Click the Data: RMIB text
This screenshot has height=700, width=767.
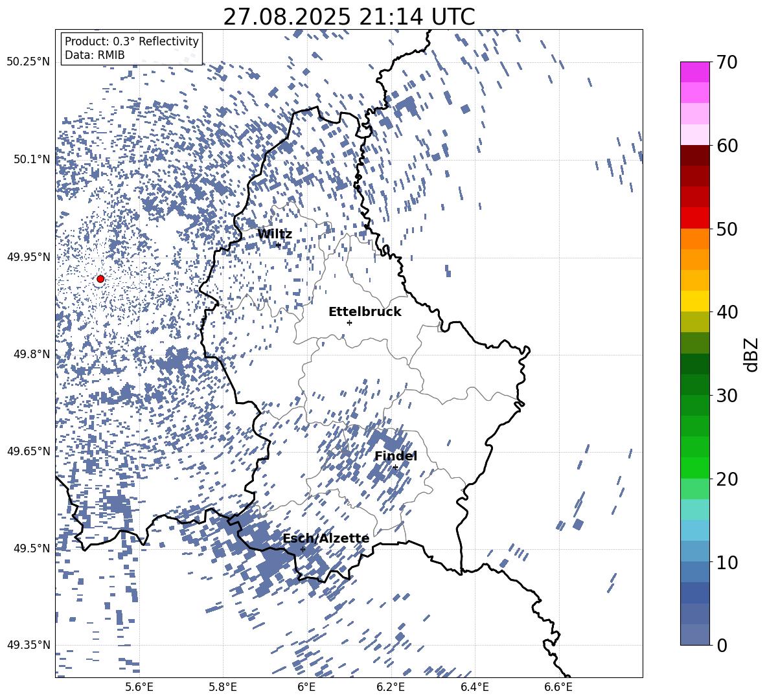pos(95,55)
